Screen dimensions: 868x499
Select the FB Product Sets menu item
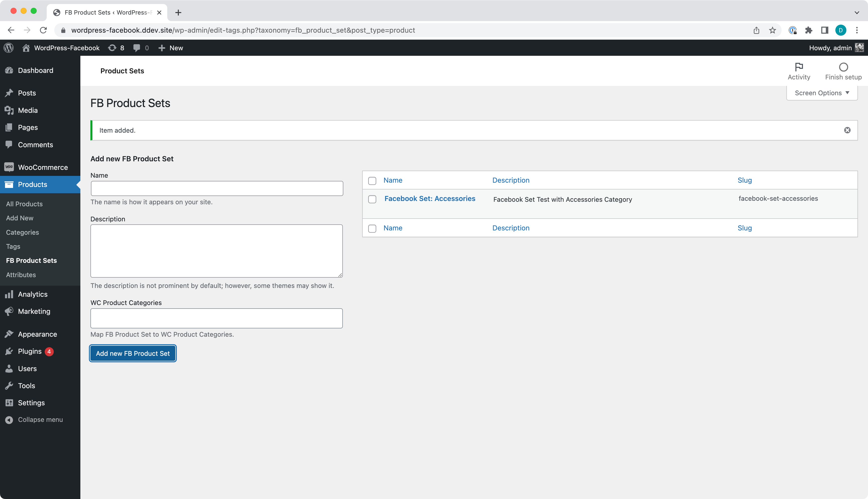31,261
